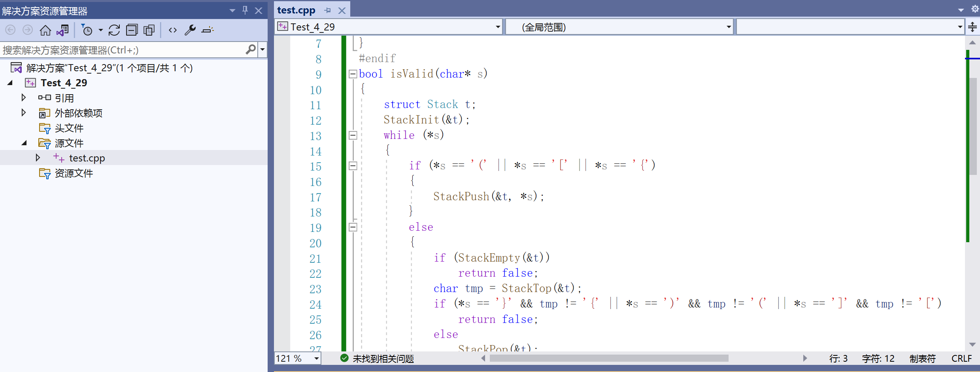Screen dimensions: 980x372
Task: Expand the 引用 node
Action: click(x=23, y=97)
